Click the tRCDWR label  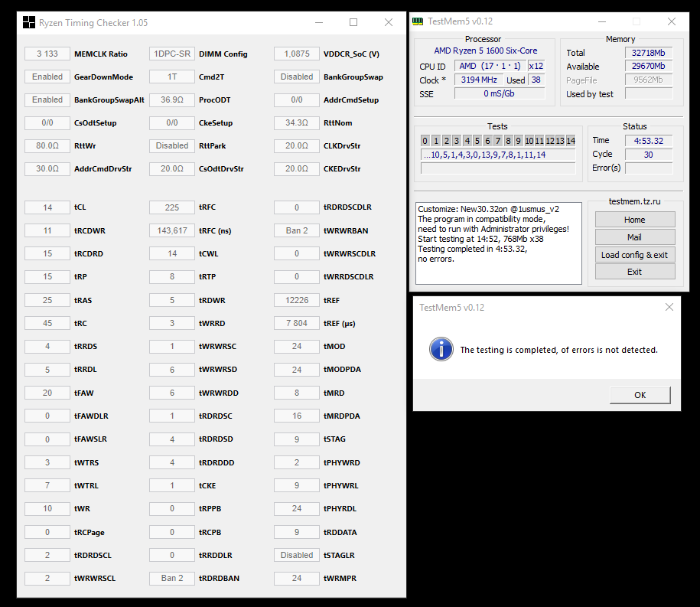tap(90, 231)
